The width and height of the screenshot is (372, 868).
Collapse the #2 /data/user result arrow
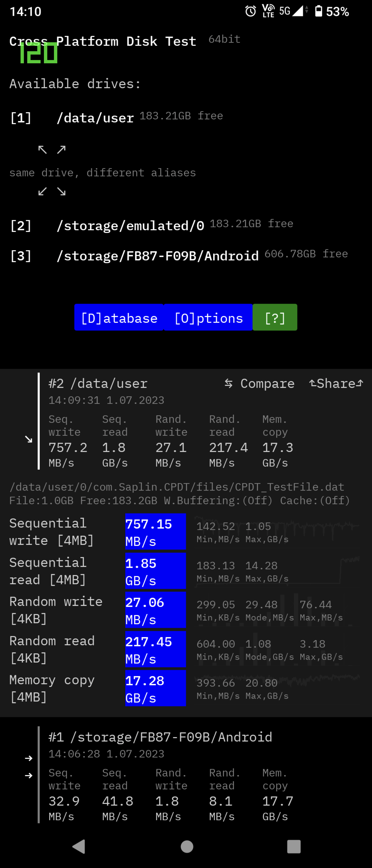[x=29, y=439]
